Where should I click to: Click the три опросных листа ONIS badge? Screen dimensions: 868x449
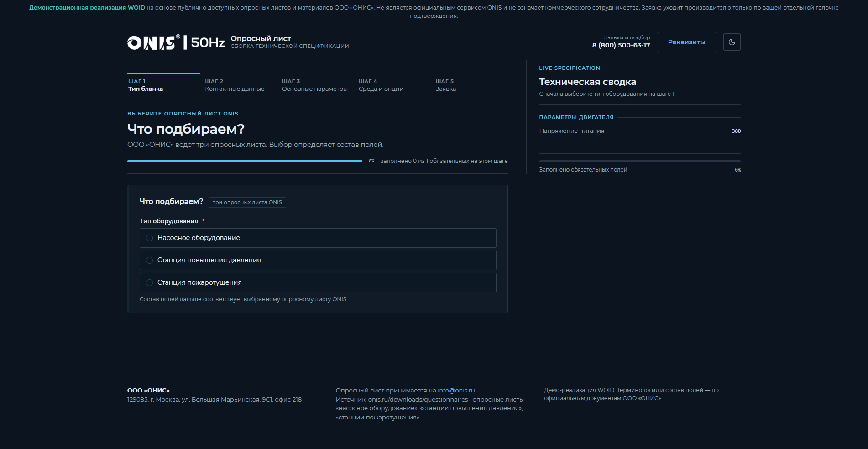[247, 202]
